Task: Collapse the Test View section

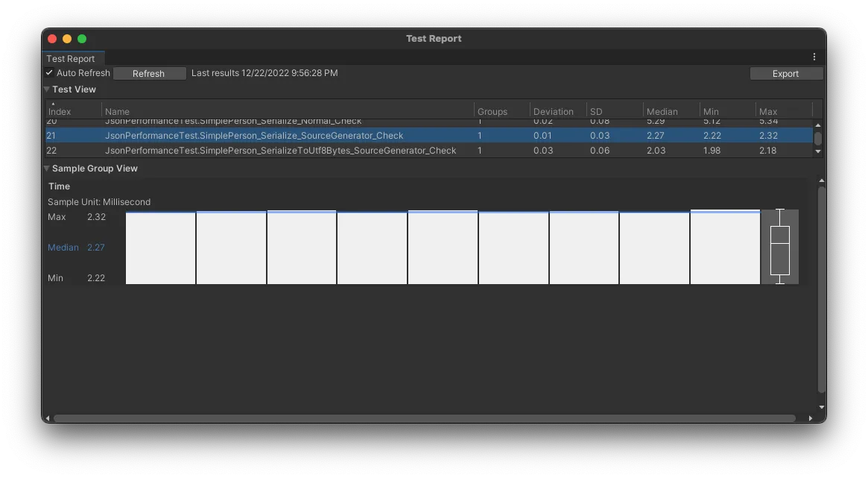Action: (x=47, y=89)
